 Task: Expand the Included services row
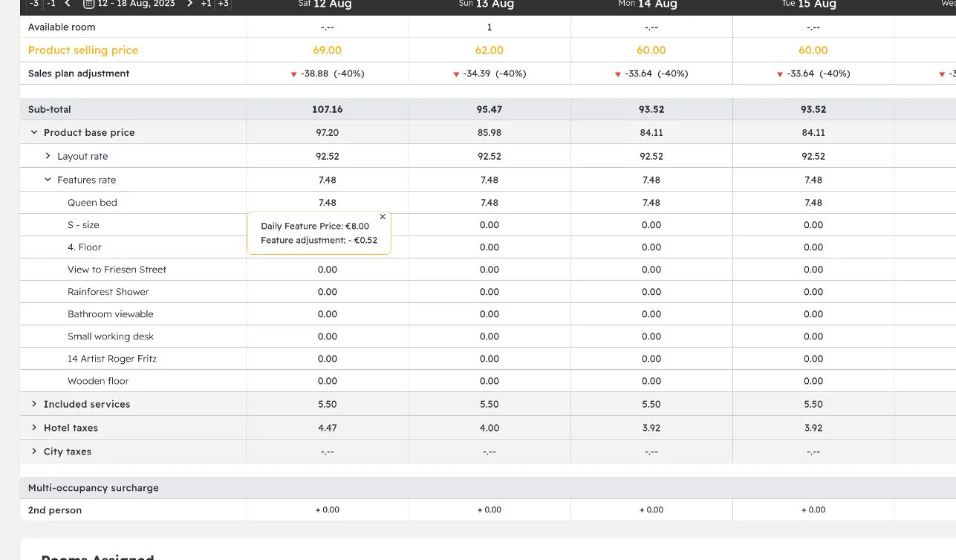pos(33,404)
